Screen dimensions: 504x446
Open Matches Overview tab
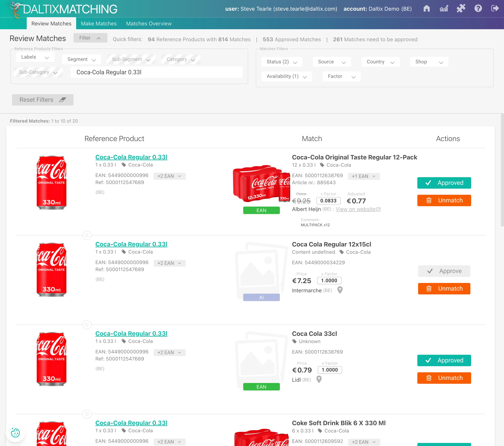[x=149, y=23]
